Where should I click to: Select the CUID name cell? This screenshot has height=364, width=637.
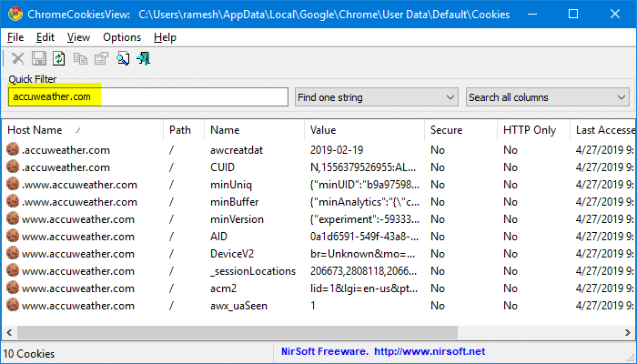pyautogui.click(x=222, y=167)
